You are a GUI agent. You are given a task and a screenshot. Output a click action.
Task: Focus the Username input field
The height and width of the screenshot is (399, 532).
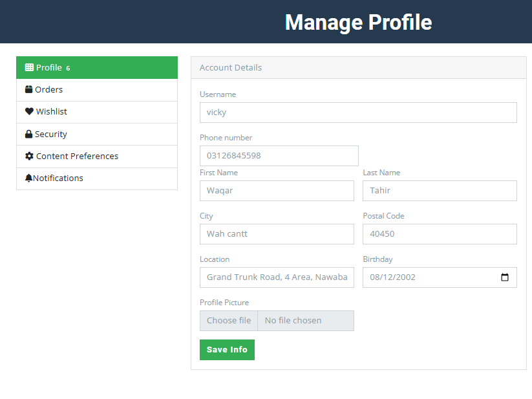[x=358, y=113]
